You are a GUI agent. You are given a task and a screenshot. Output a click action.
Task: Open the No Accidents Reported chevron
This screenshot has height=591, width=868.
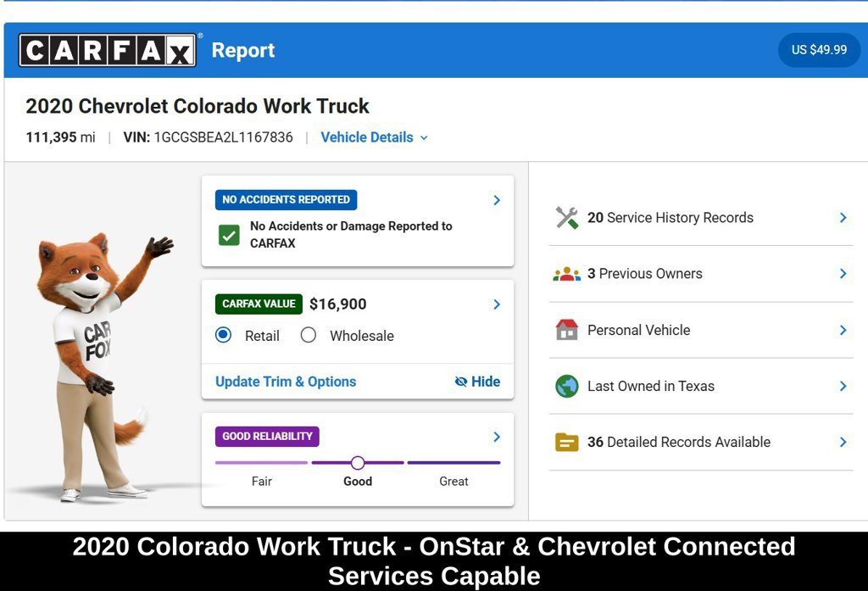pyautogui.click(x=497, y=200)
